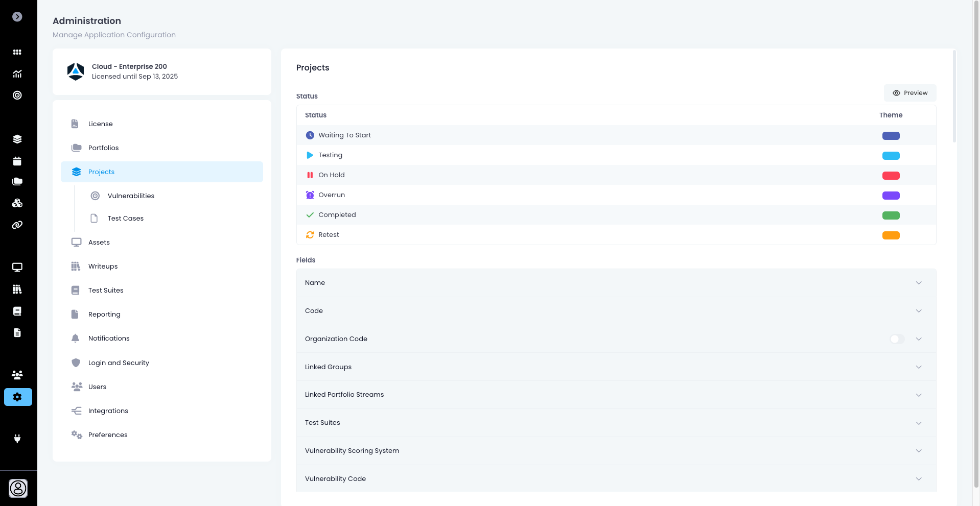Select the active settings gear icon
The width and height of the screenshot is (980, 506).
(x=18, y=397)
